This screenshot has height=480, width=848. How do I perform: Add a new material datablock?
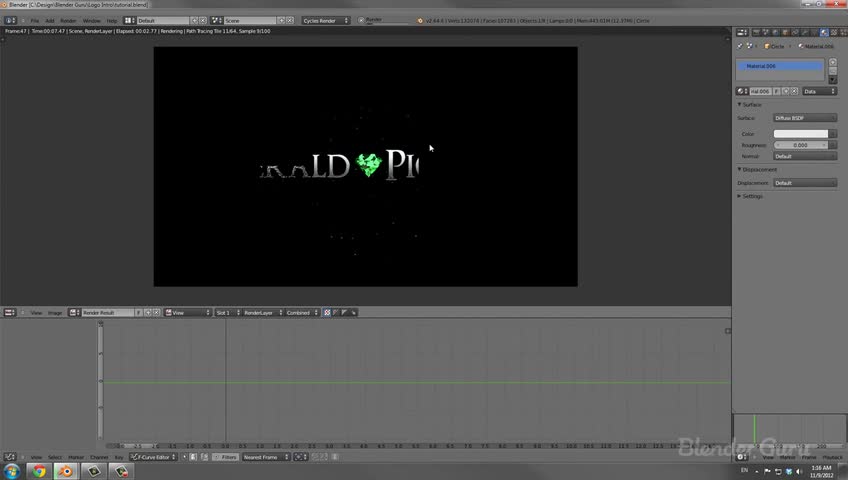(x=785, y=91)
